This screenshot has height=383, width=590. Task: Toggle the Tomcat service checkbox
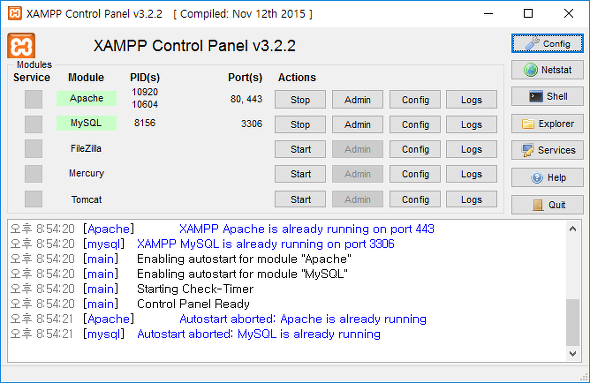(33, 199)
